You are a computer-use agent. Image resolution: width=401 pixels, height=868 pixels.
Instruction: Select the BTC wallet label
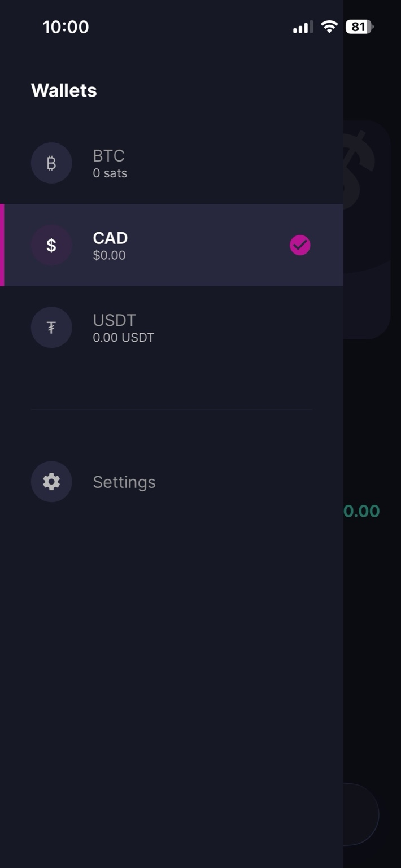click(x=108, y=155)
